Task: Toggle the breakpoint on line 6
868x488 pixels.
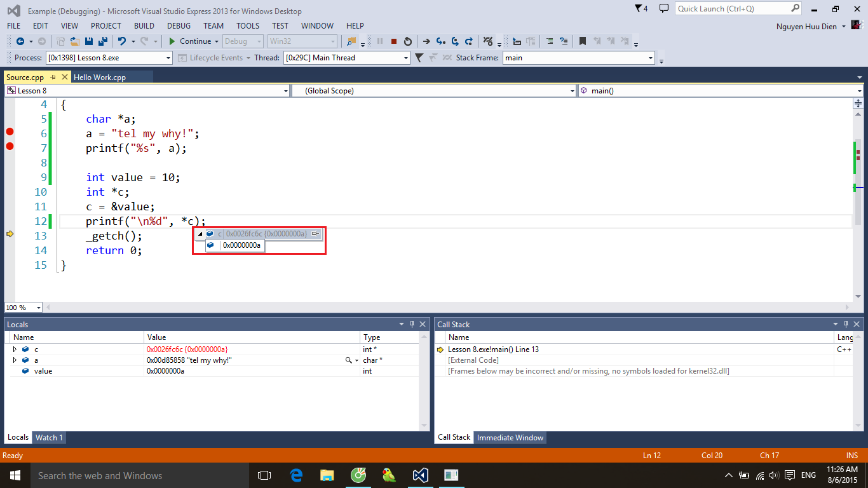Action: pos(10,132)
